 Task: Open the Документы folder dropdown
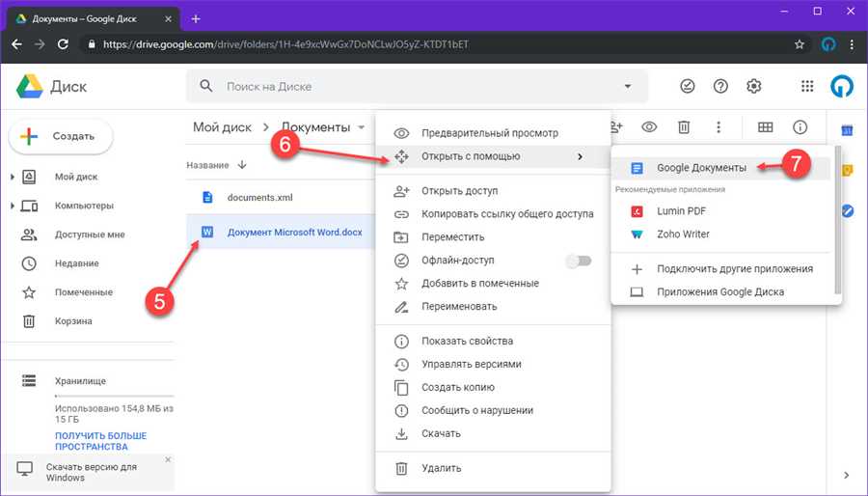pos(361,127)
